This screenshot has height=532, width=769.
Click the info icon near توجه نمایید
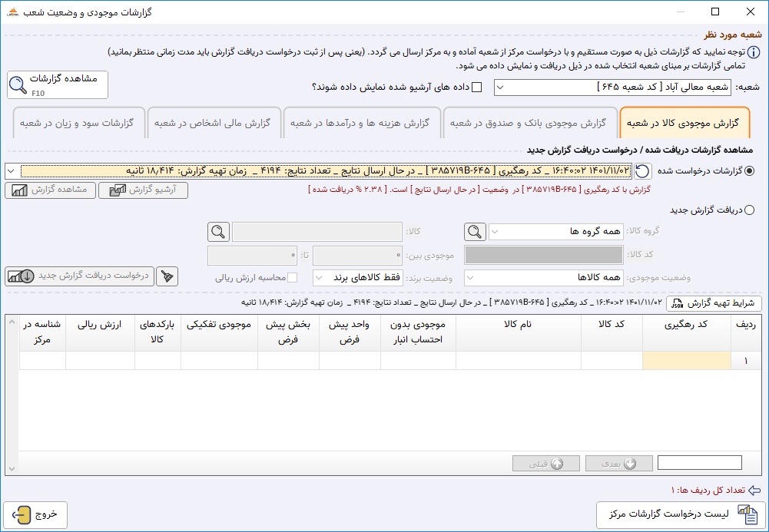(754, 52)
